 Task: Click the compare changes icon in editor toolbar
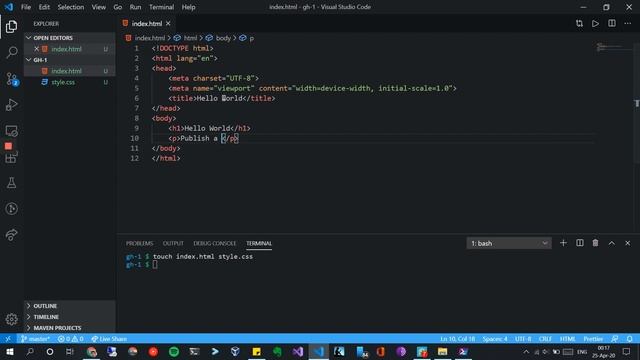click(579, 24)
